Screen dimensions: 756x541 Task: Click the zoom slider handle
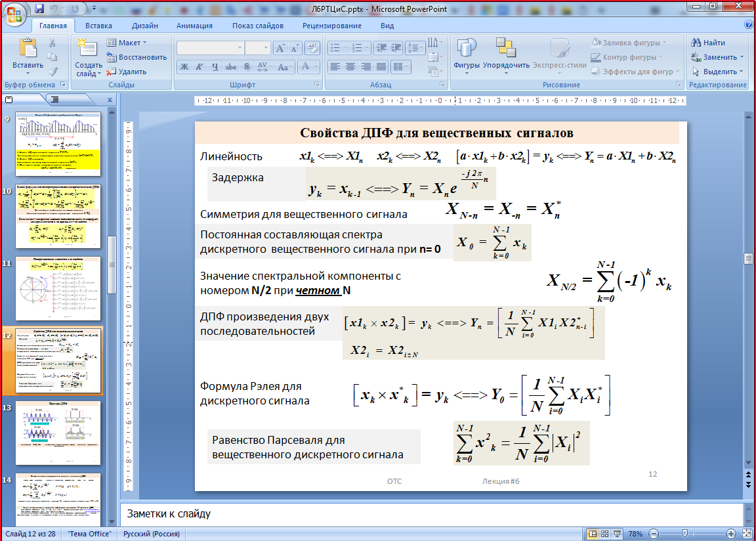click(x=684, y=534)
